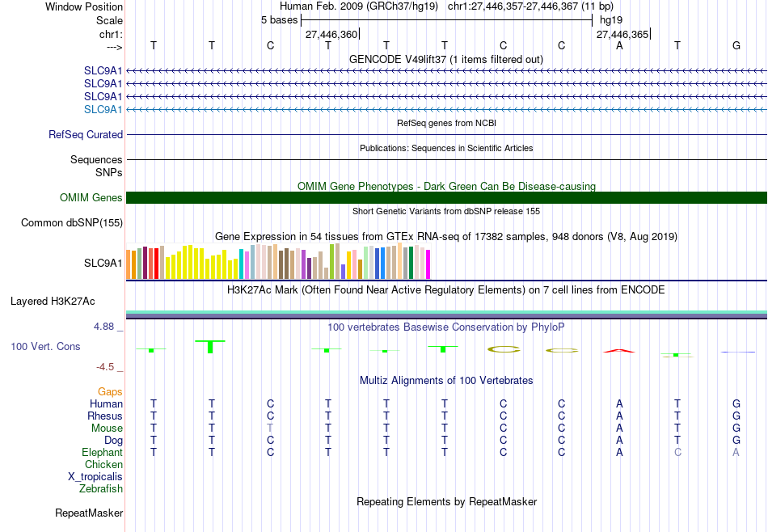Click the Window Position label

pos(84,6)
